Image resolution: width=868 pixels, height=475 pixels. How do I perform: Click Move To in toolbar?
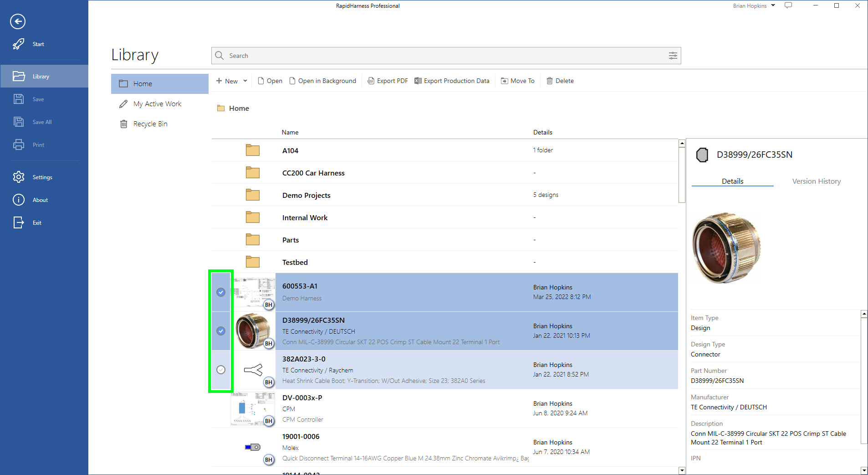pyautogui.click(x=518, y=81)
